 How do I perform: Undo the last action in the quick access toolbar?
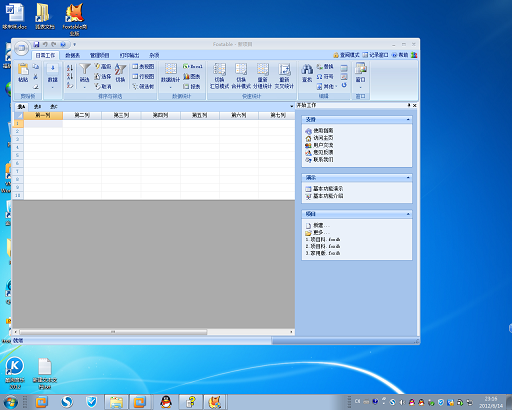tap(45, 44)
